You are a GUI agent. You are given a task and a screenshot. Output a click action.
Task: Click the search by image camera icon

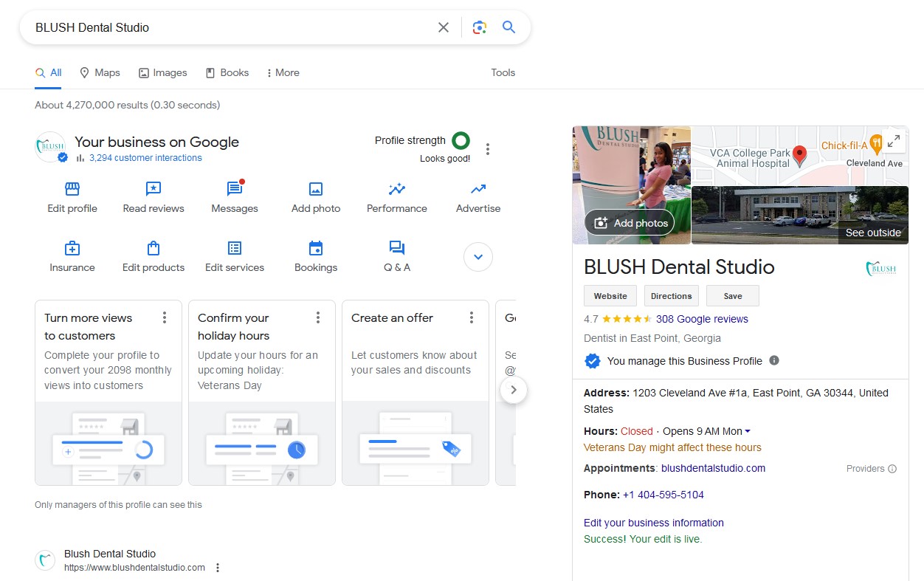480,27
